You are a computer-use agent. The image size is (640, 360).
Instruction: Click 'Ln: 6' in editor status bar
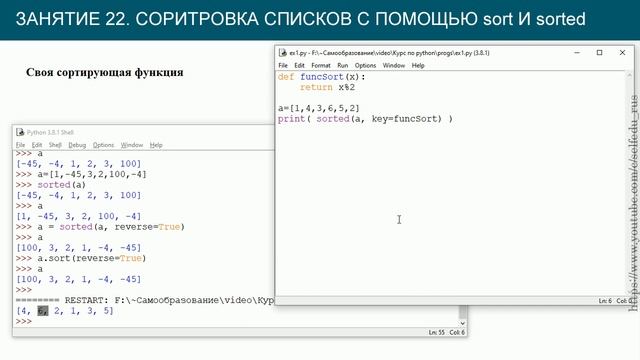coord(605,301)
